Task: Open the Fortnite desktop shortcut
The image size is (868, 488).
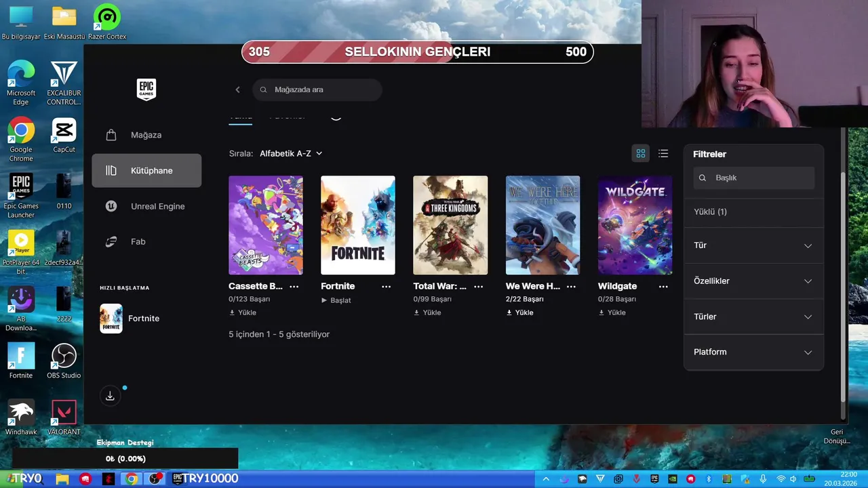Action: coord(21,361)
